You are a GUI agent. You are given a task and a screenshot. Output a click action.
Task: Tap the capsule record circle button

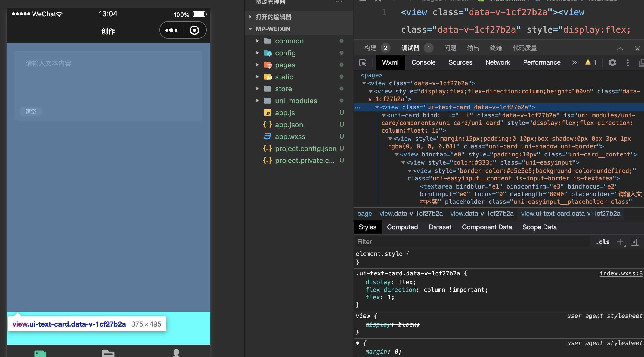coord(194,30)
